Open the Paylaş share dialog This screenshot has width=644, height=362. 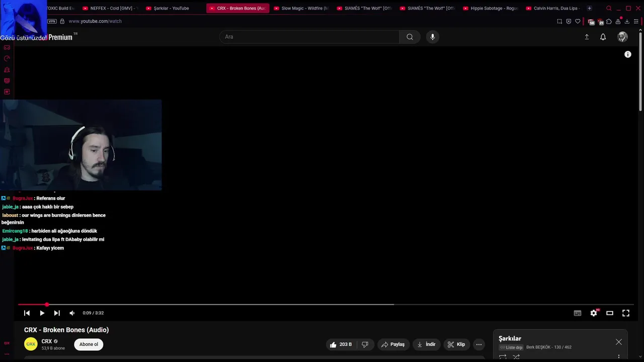tap(393, 344)
